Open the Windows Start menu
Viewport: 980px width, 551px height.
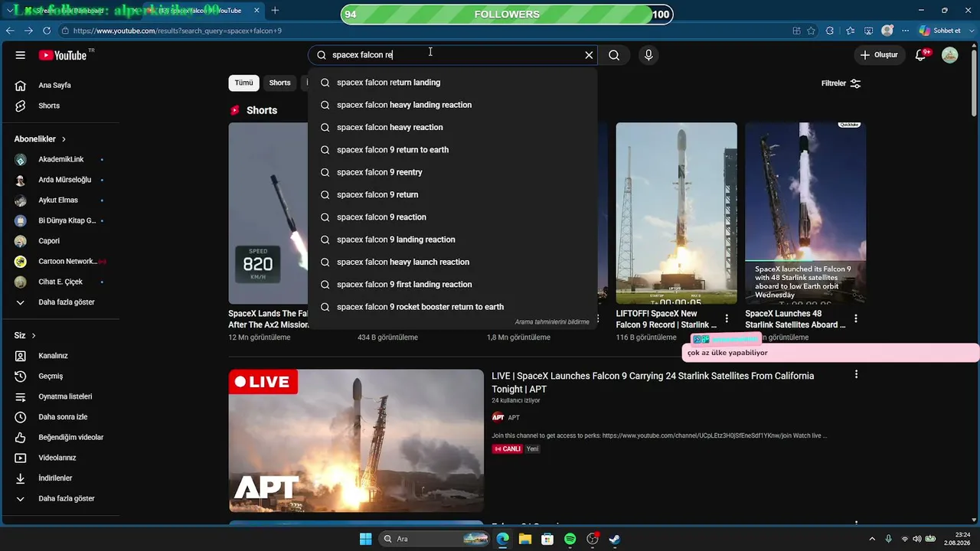tap(365, 539)
